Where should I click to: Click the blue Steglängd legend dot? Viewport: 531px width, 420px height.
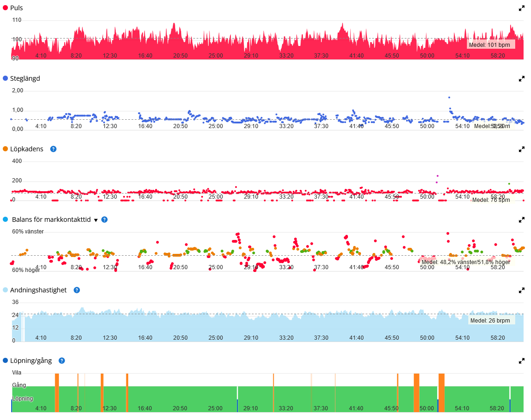[6, 78]
